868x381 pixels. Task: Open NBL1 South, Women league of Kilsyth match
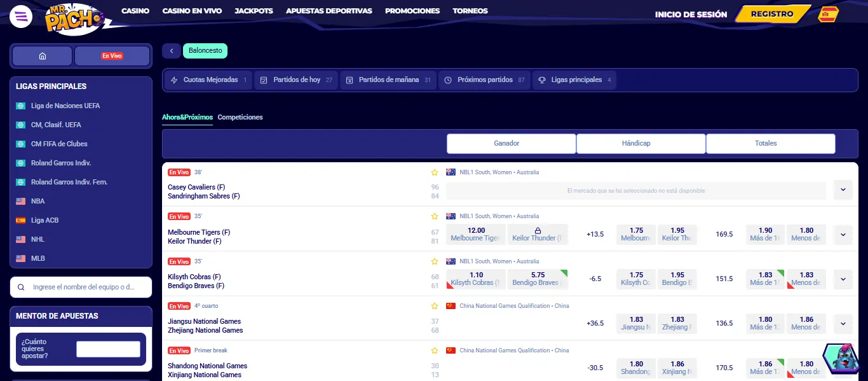pos(499,261)
